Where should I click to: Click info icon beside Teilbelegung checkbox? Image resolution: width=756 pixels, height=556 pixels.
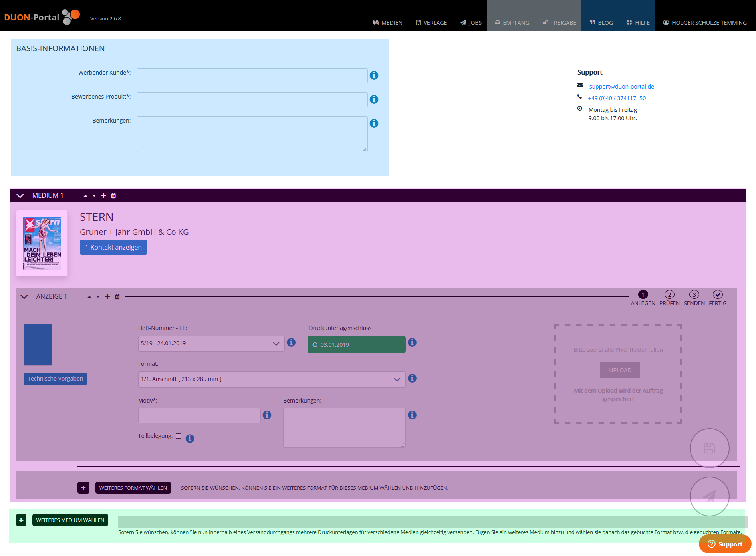pyautogui.click(x=190, y=439)
